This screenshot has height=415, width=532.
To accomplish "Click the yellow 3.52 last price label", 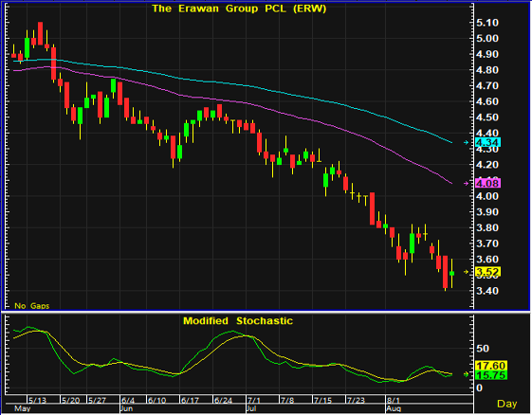I will 488,272.
